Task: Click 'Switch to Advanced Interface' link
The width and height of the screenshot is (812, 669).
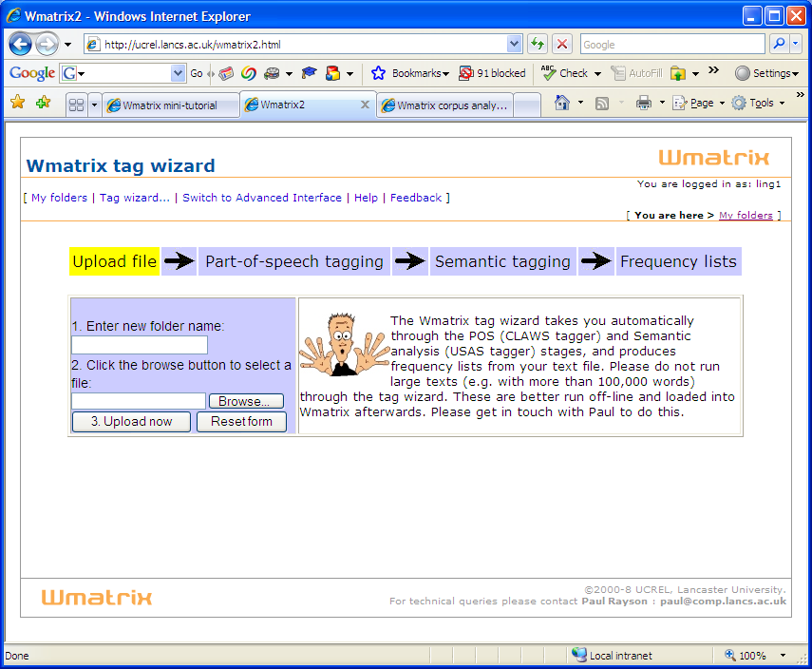Action: click(262, 198)
